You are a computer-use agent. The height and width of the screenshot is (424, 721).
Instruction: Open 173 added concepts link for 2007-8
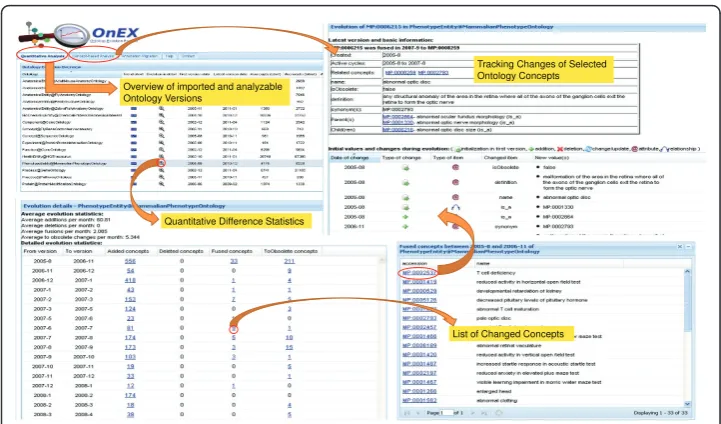click(130, 347)
